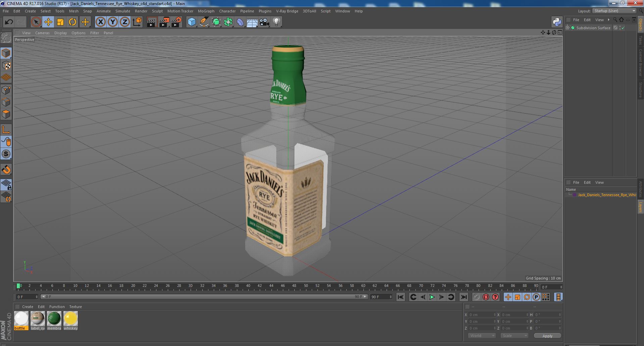644x346 pixels.
Task: Open the viewport Cameras menu
Action: tap(42, 33)
